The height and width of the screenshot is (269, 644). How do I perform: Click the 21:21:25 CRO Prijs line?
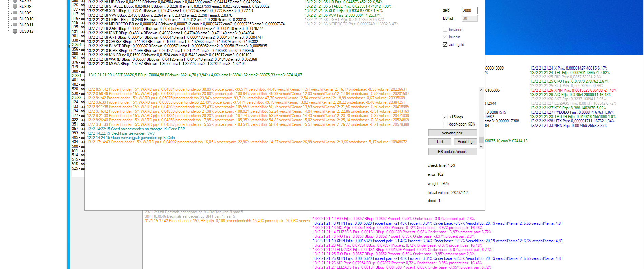[569, 81]
